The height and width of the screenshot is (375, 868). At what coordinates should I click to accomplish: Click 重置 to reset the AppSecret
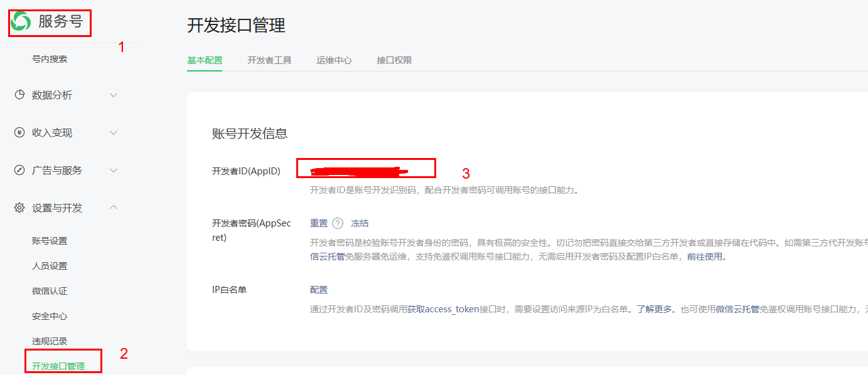tap(319, 223)
